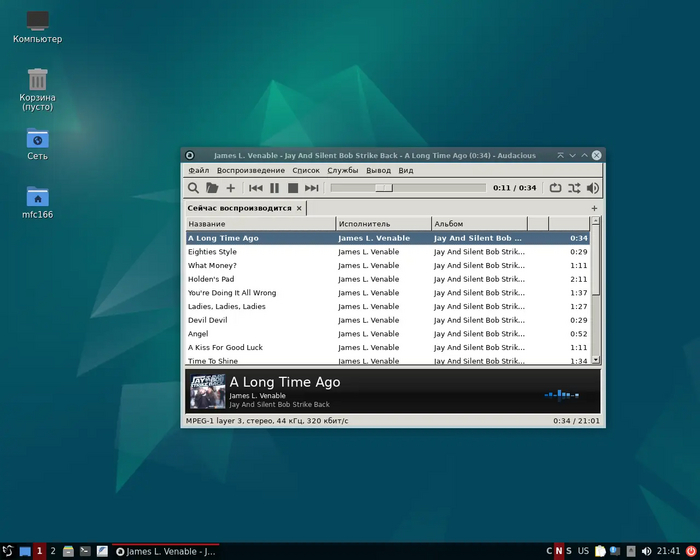Open the system tray volume icon
Screen dimensions: 700x560
coord(646,551)
